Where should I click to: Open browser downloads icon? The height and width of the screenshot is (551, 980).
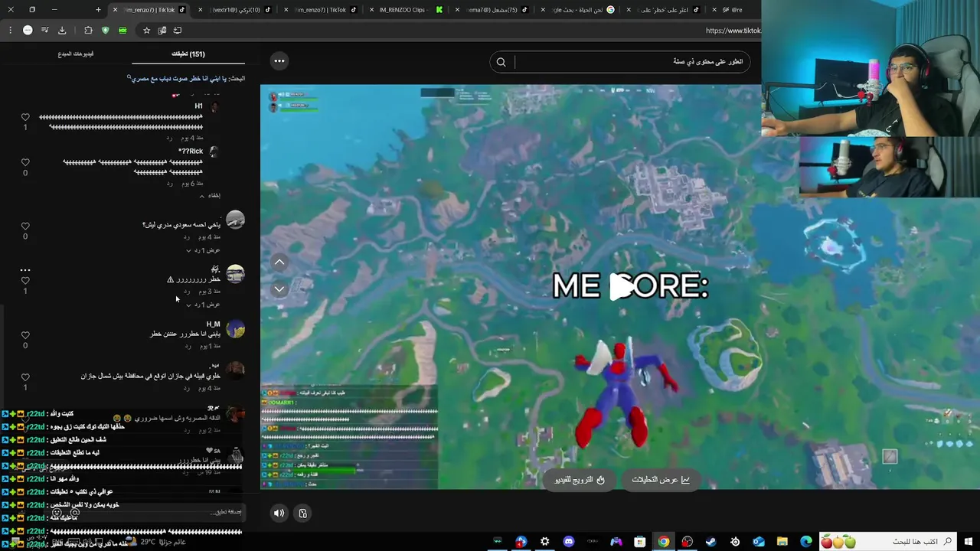[x=62, y=30]
